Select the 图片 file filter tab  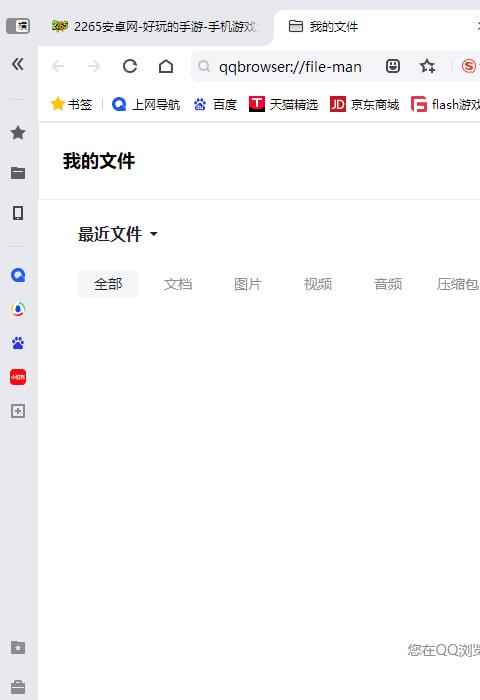[248, 284]
